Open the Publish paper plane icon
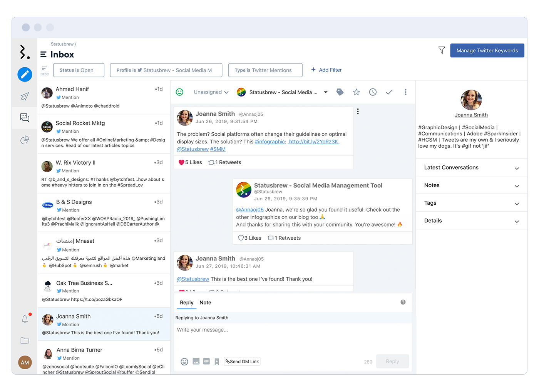Screen dimensions: 539x392 click(25, 96)
